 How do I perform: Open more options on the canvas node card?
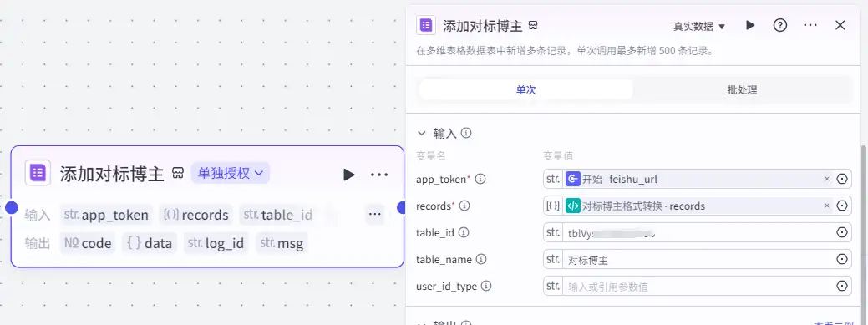coord(379,175)
